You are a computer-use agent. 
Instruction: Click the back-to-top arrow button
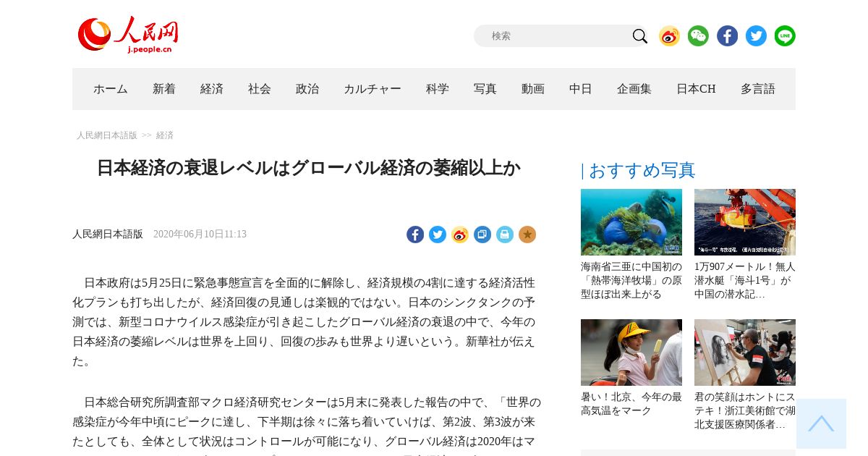click(x=821, y=423)
